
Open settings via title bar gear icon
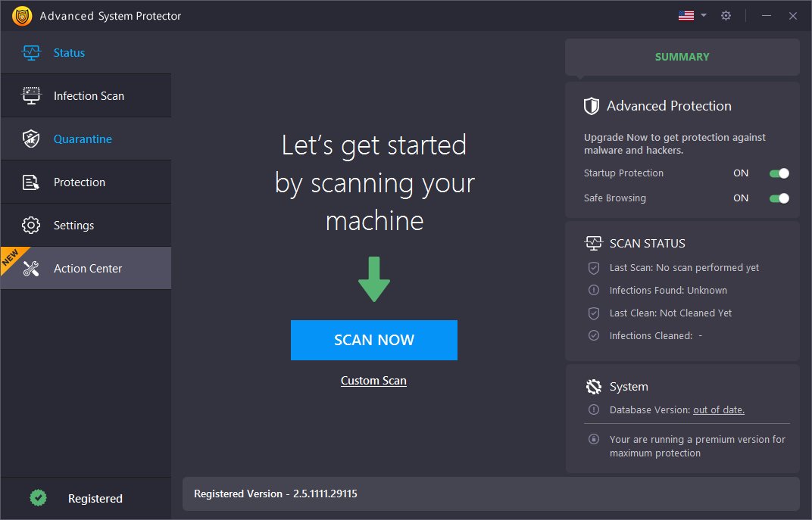coord(726,16)
